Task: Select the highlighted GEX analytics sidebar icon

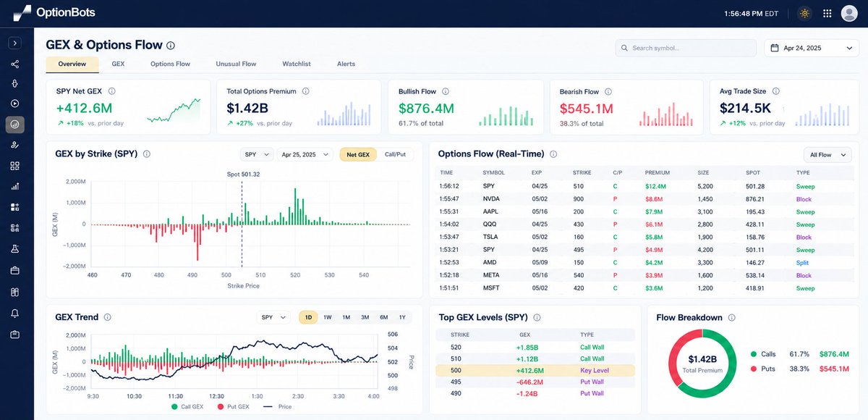Action: 14,125
